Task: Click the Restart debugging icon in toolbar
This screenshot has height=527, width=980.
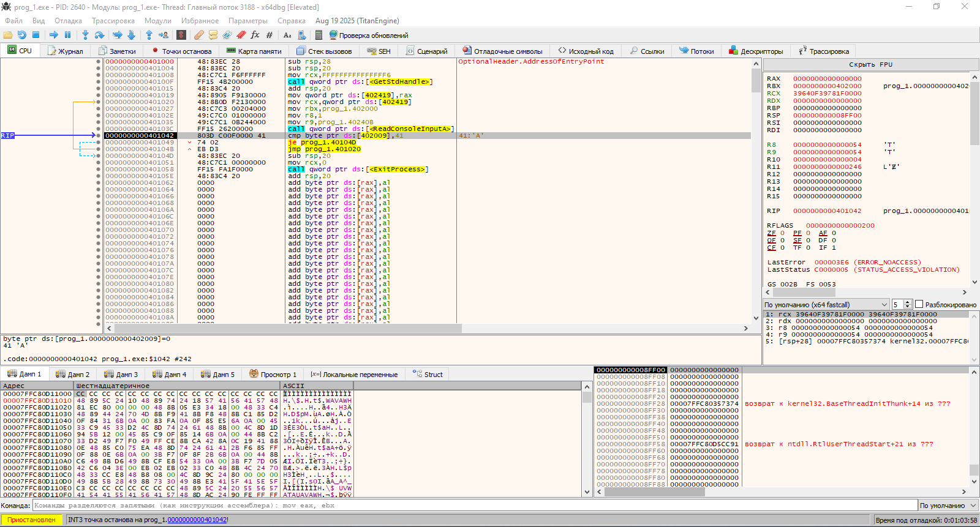Action: click(22, 35)
